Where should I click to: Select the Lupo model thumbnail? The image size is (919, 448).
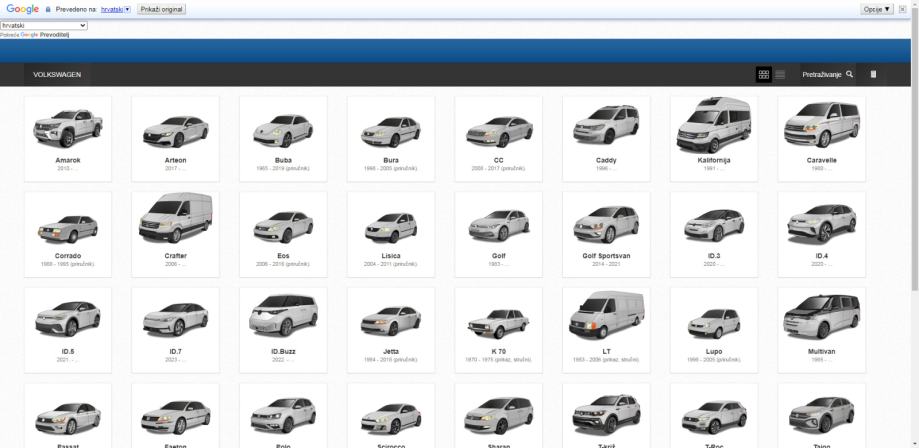(714, 324)
